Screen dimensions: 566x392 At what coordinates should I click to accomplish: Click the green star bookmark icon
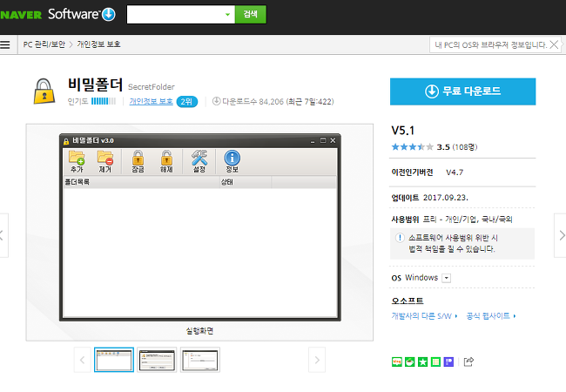click(x=422, y=362)
